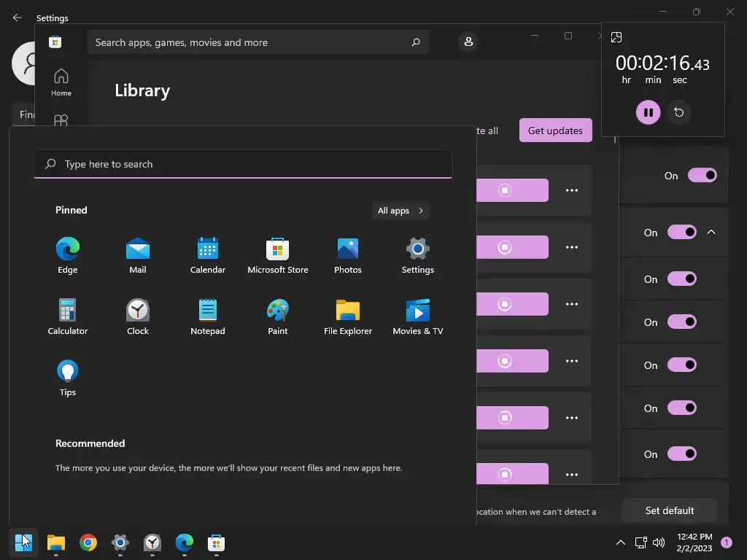Switch to Microsoft Store taskbar icon

pyautogui.click(x=216, y=542)
